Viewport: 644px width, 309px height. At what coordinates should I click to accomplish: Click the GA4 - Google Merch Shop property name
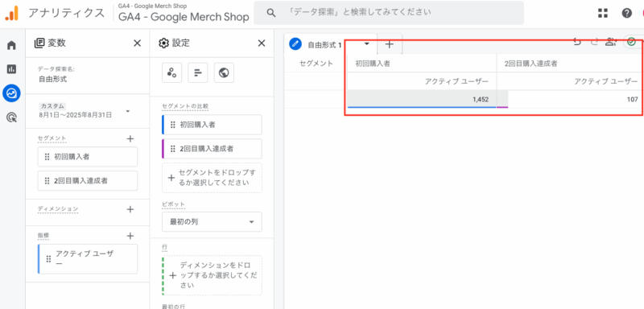click(184, 17)
